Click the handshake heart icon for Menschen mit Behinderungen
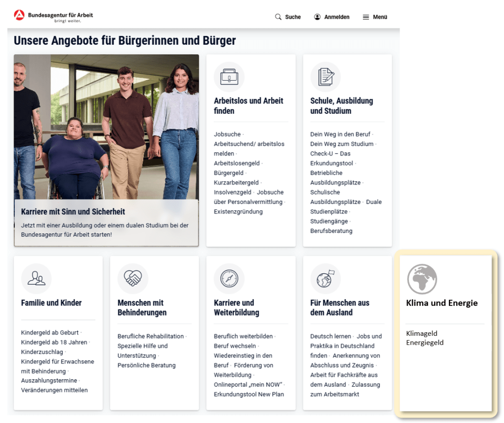 [x=132, y=279]
